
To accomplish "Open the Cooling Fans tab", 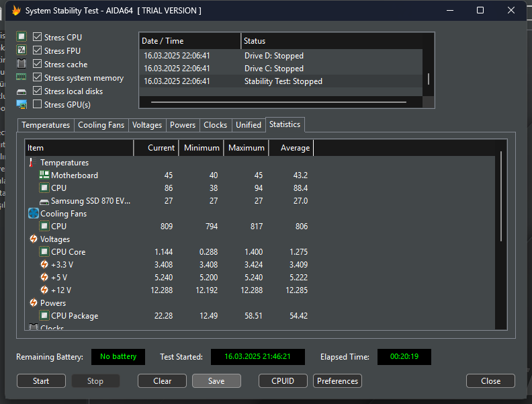I will pyautogui.click(x=101, y=125).
